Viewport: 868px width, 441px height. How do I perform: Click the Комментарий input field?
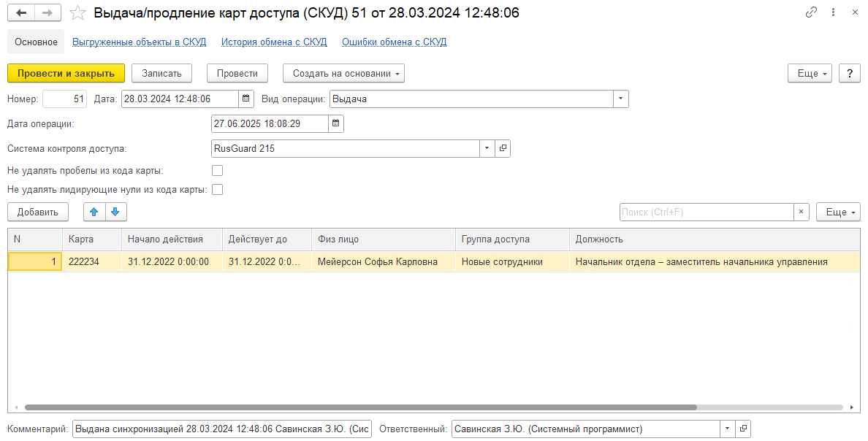222,429
